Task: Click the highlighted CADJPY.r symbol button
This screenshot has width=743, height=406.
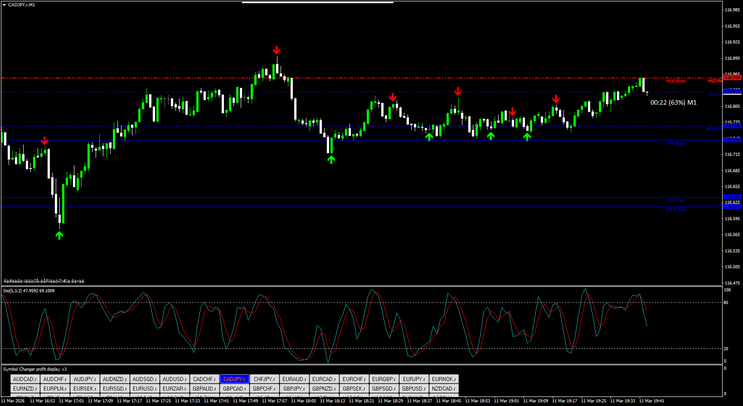Action: pyautogui.click(x=235, y=379)
